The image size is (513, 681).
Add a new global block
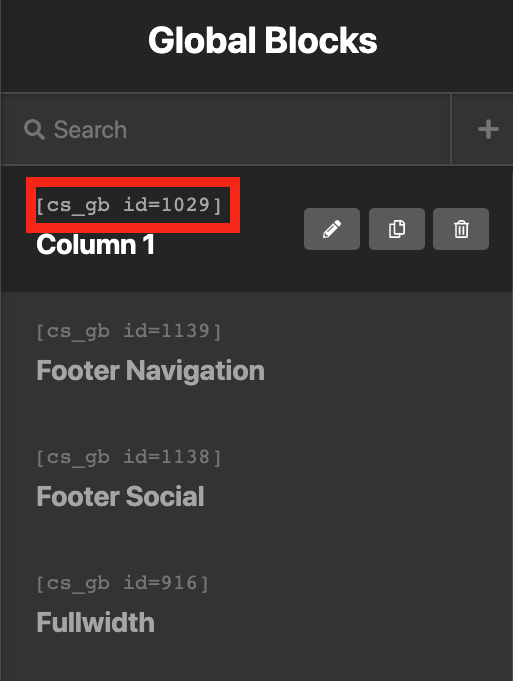[488, 129]
